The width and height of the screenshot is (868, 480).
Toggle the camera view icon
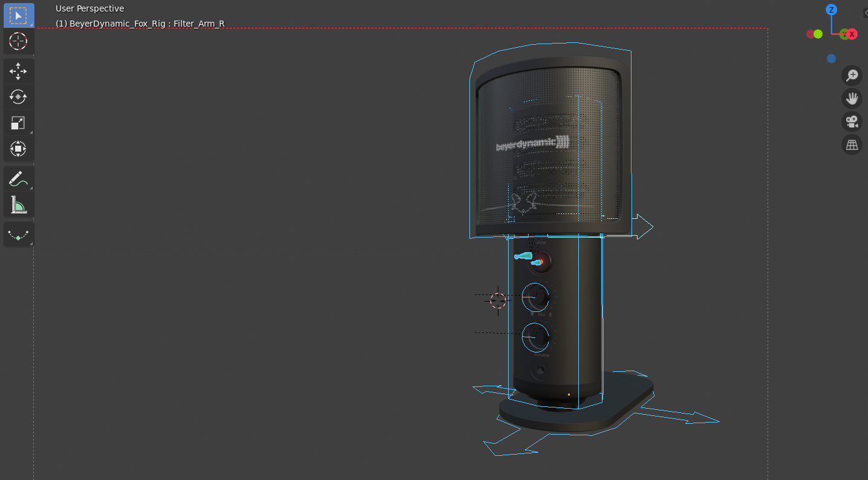[852, 122]
